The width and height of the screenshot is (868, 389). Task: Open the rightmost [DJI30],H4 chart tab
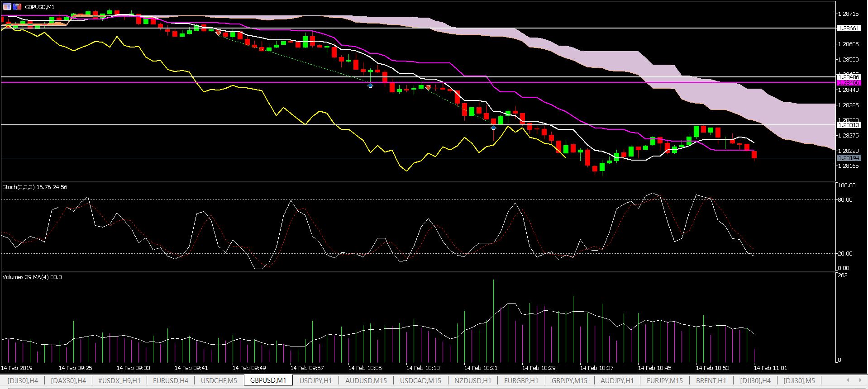point(755,380)
